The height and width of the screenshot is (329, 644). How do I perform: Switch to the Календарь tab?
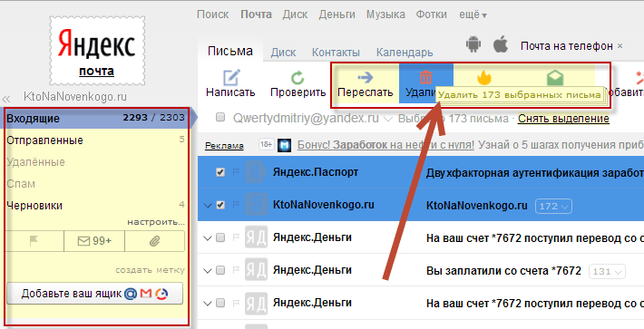[x=405, y=53]
